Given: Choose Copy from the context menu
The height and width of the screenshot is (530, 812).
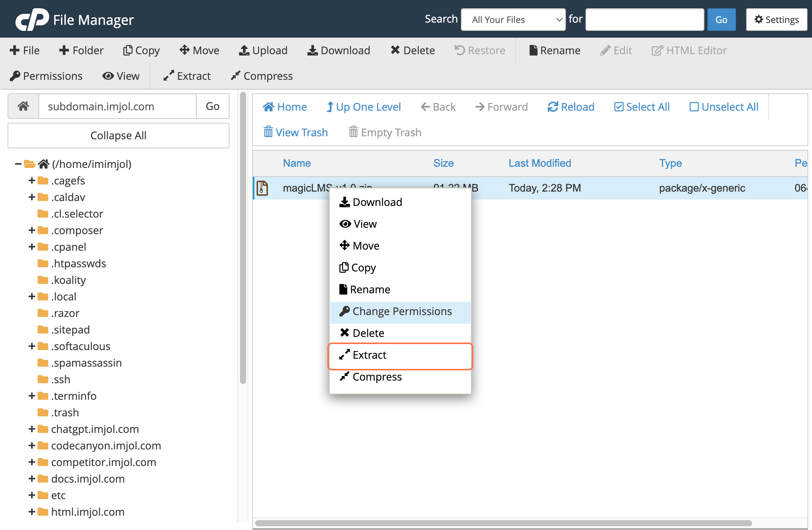Looking at the screenshot, I should [400, 268].
